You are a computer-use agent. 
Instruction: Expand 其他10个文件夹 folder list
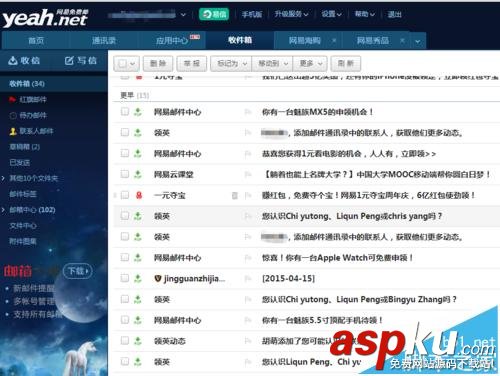click(x=3, y=178)
